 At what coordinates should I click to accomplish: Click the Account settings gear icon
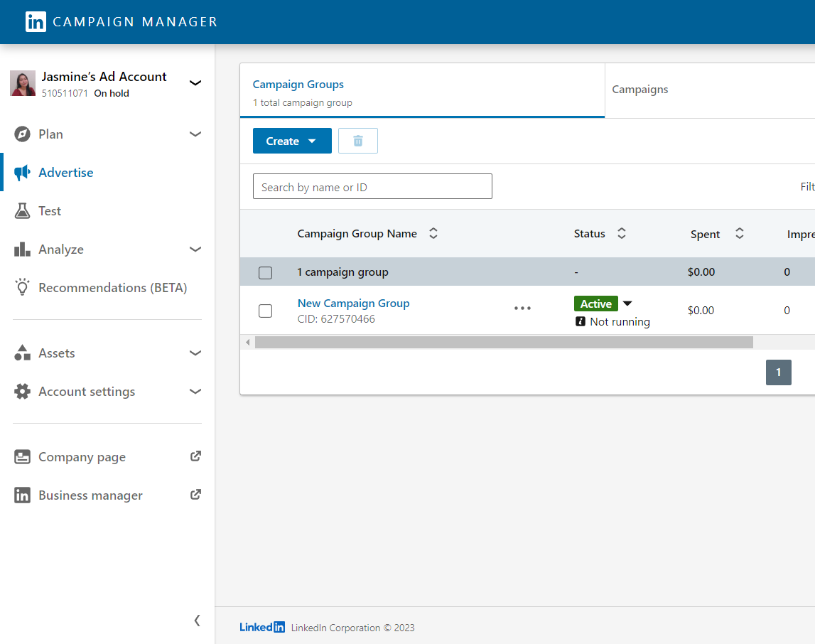(22, 392)
